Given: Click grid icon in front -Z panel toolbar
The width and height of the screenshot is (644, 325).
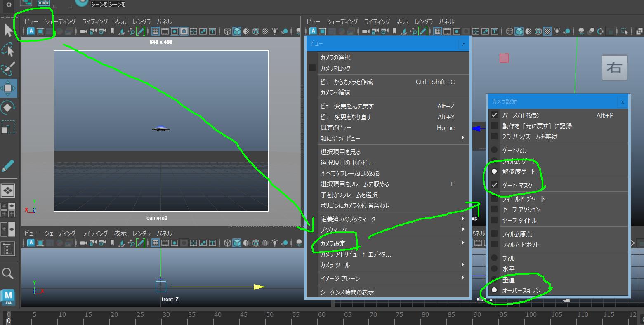Looking at the screenshot, I should 156,243.
